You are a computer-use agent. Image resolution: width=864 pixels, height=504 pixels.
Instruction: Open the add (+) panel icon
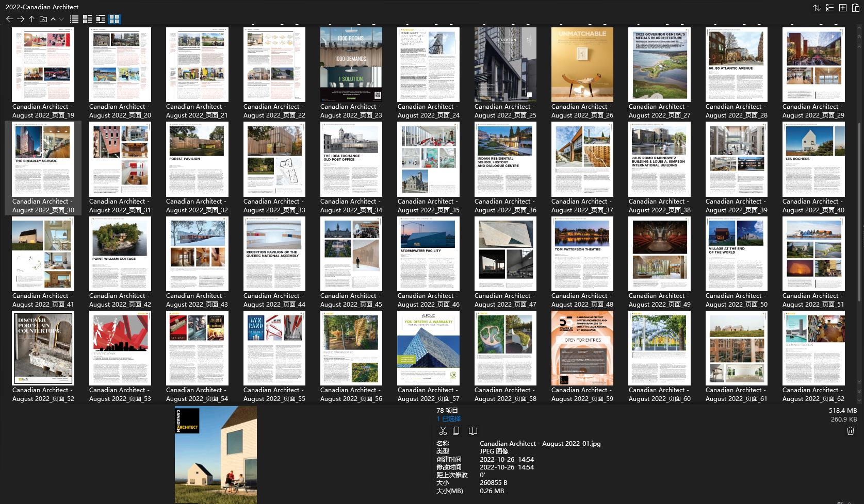pyautogui.click(x=842, y=8)
